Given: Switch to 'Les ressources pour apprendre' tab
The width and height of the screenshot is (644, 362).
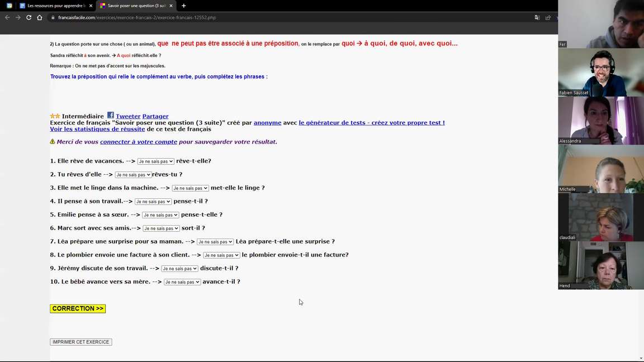Looking at the screenshot, I should [x=56, y=6].
